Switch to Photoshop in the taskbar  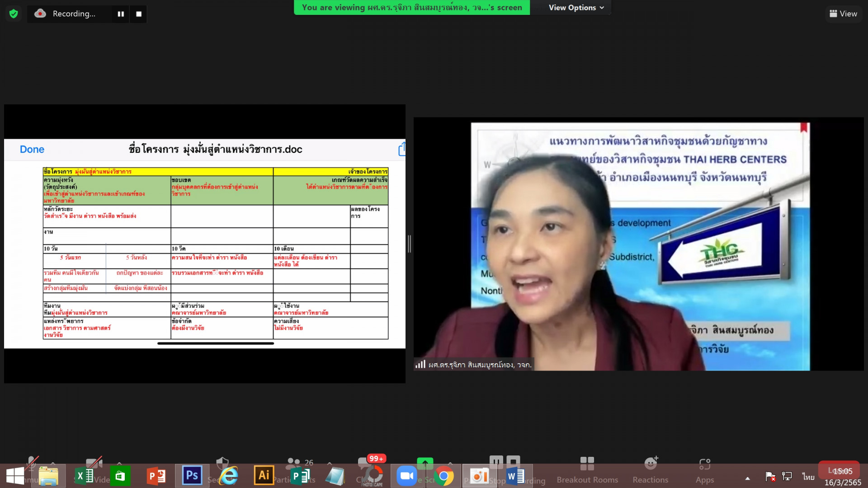click(x=192, y=476)
